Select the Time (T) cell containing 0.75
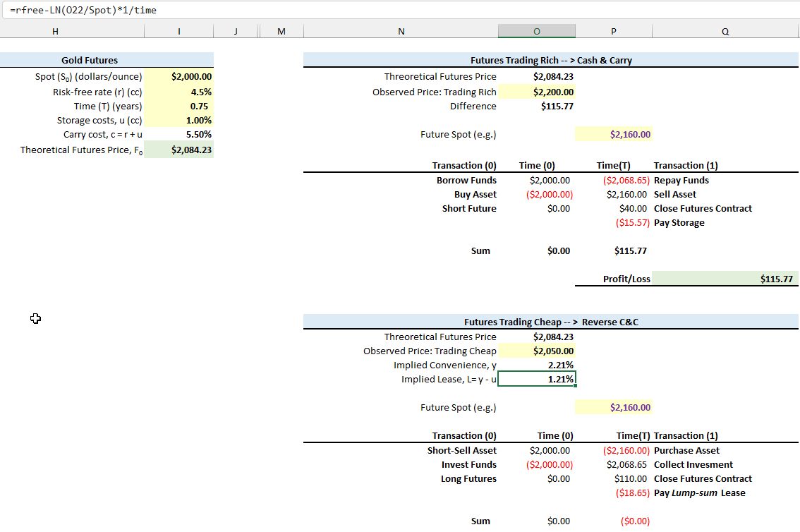The image size is (800, 532). click(178, 105)
